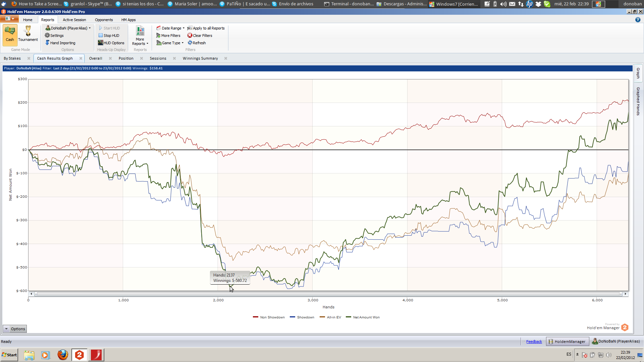Image resolution: width=644 pixels, height=362 pixels.
Task: Click HoldemManager status bar button
Action: point(568,342)
